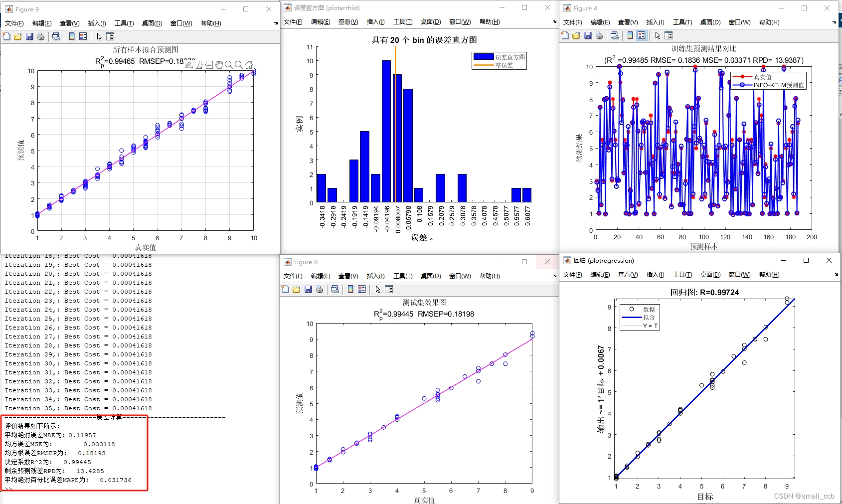The image size is (842, 504).
Task: Restore view with home icon in Figure 9
Action: point(249,65)
